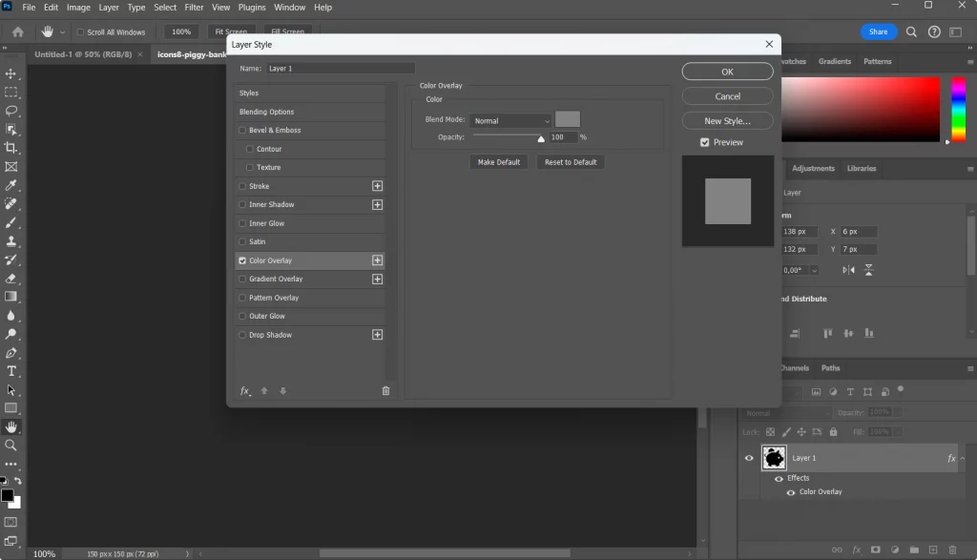Hide Color Overlay effect eye icon
977x560 pixels.
point(791,492)
